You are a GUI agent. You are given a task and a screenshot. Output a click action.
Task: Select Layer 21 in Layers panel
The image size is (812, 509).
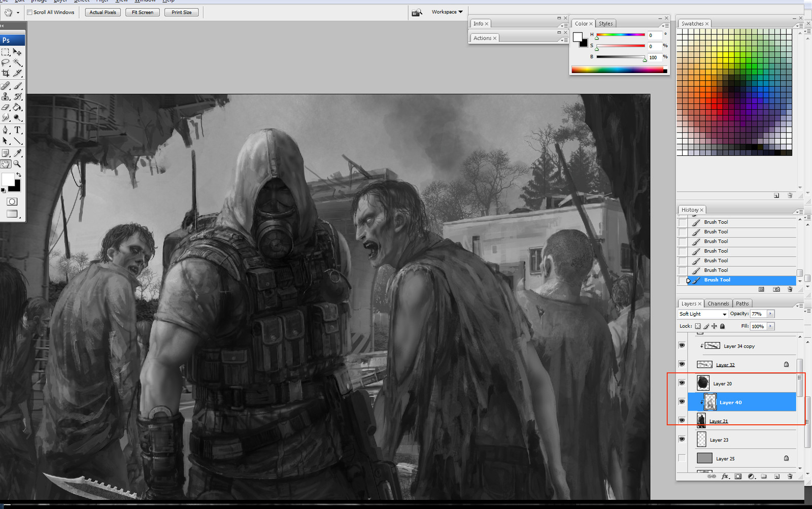[x=742, y=421]
